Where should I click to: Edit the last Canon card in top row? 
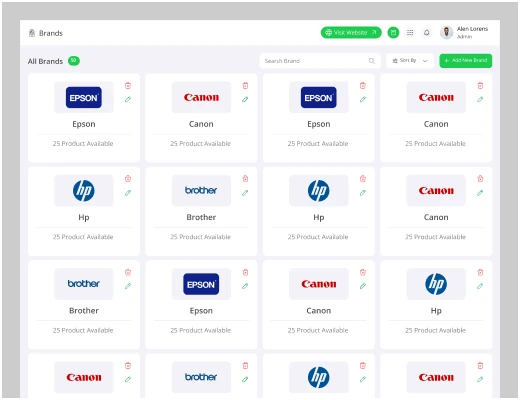(x=480, y=99)
